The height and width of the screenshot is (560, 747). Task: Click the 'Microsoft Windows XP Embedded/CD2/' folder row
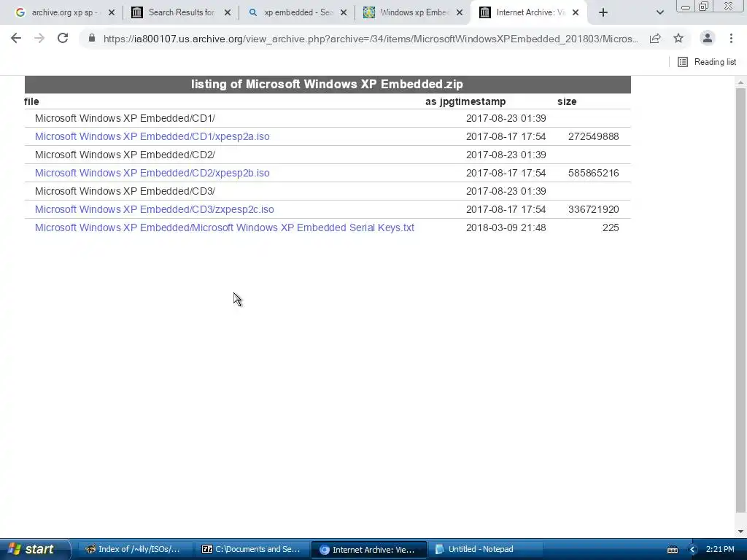tap(328, 155)
